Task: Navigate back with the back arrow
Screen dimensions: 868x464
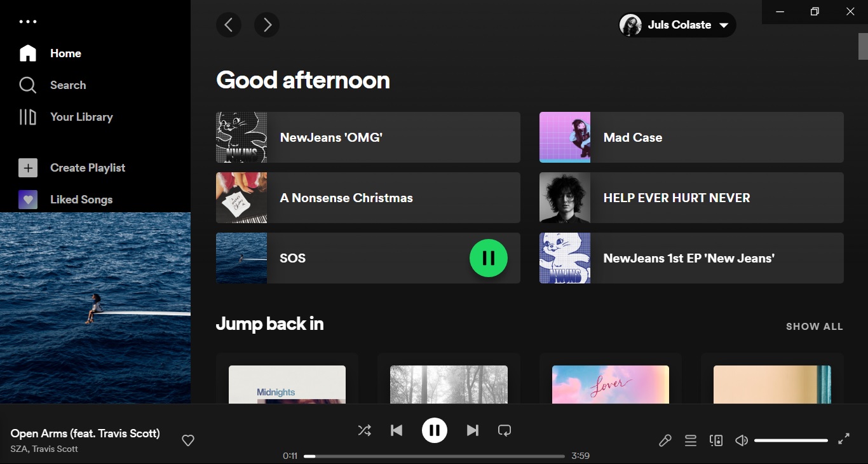Action: (x=229, y=25)
